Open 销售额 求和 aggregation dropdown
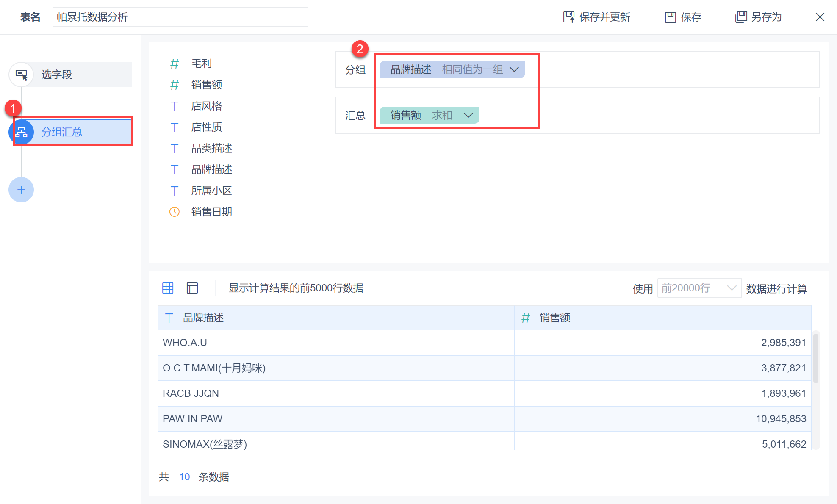 coord(468,115)
